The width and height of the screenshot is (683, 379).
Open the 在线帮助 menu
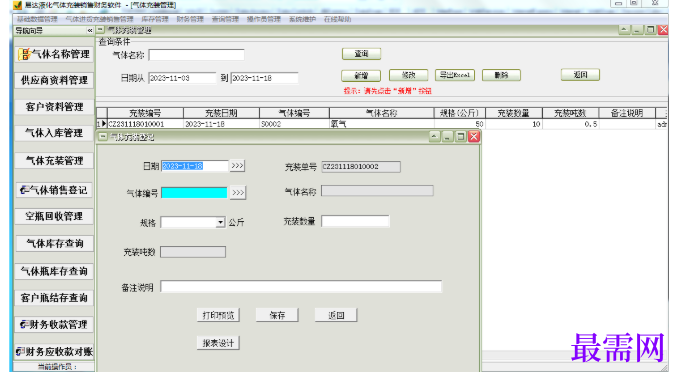337,19
